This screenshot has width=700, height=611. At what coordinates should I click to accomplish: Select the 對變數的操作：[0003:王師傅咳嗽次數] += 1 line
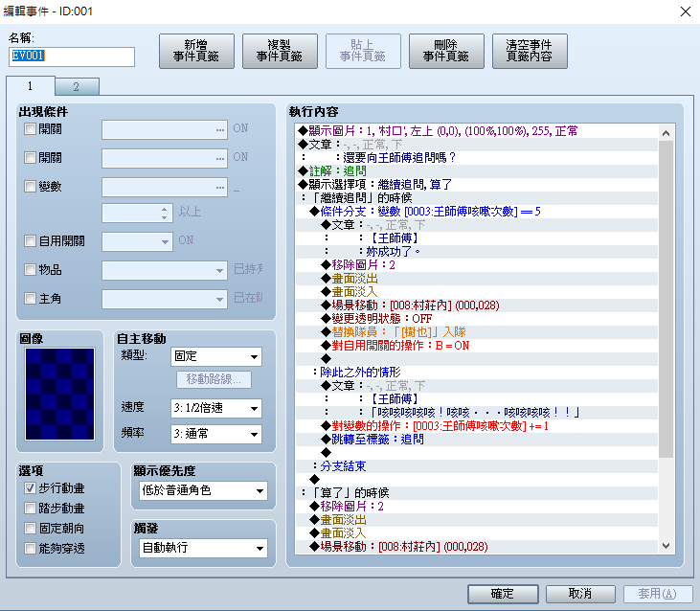(x=477, y=426)
